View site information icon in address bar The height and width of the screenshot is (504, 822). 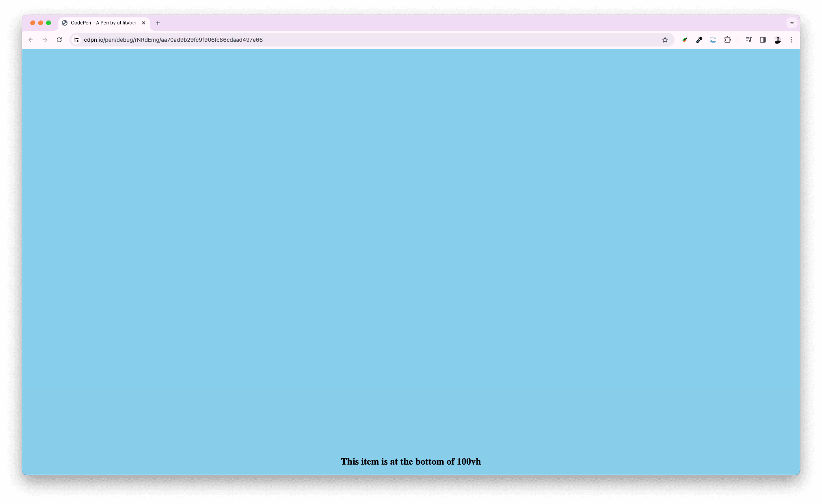[77, 40]
